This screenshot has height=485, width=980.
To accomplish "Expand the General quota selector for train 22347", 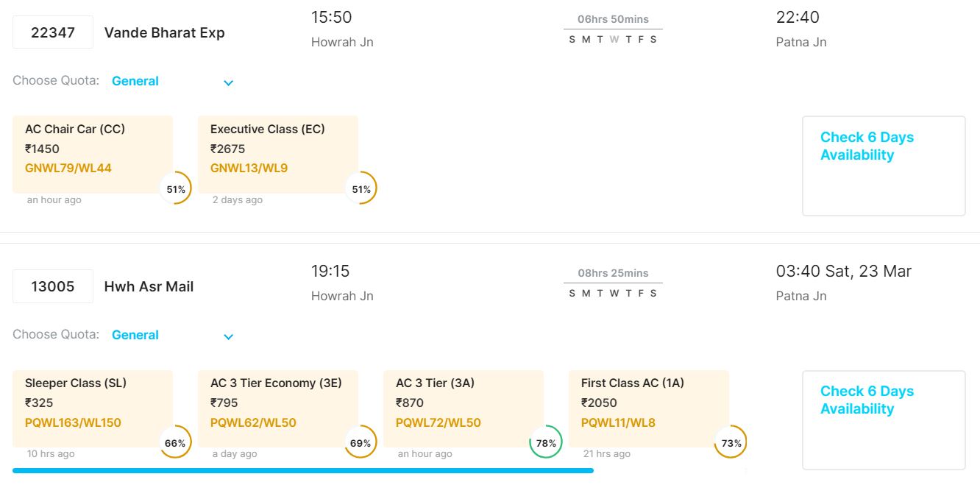I will tap(135, 81).
